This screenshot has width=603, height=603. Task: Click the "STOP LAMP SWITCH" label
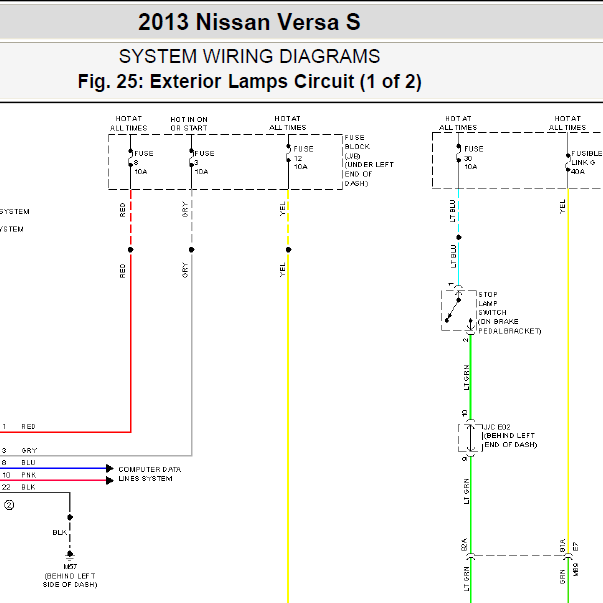(x=510, y=313)
